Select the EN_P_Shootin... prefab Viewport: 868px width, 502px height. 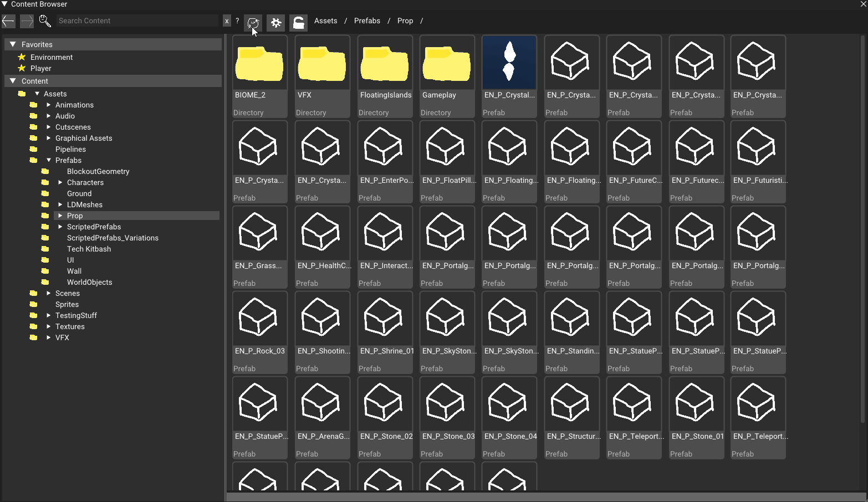pyautogui.click(x=322, y=332)
